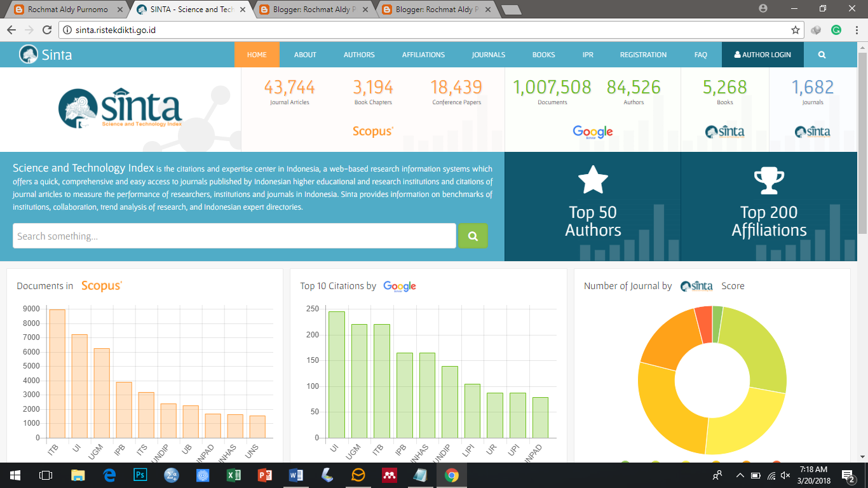Reload the page with the refresh icon
Image resolution: width=868 pixels, height=488 pixels.
47,30
